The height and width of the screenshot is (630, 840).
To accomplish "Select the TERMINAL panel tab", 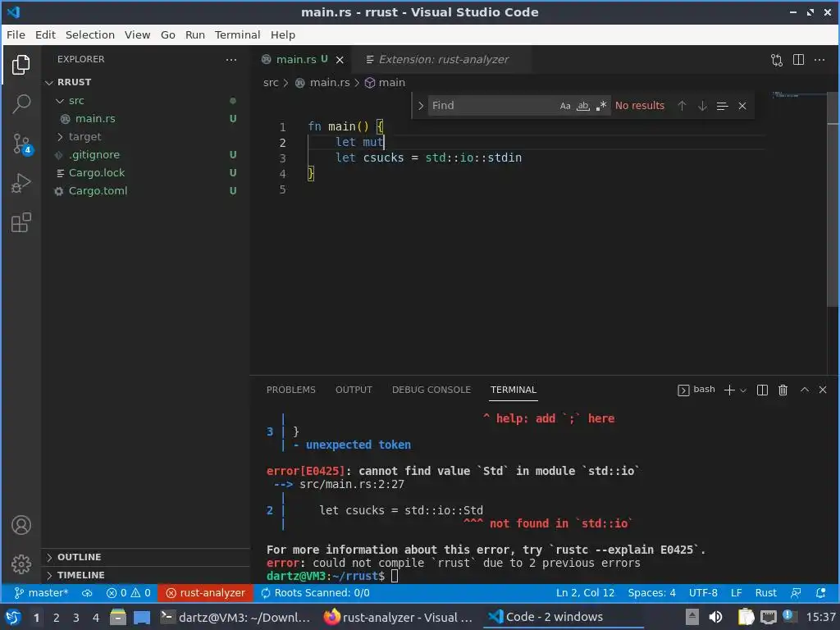I will (514, 390).
